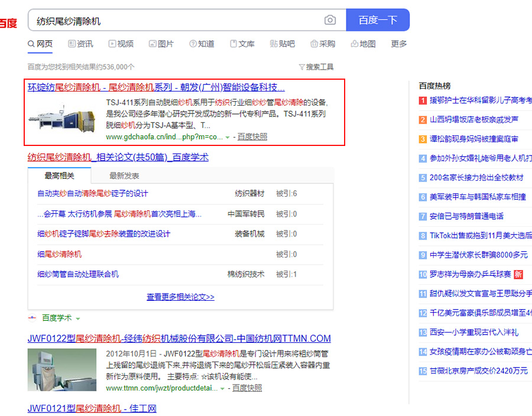Image resolution: width=532 pixels, height=416 pixels.
Task: Switch to the 知道 tab
Action: 202,44
